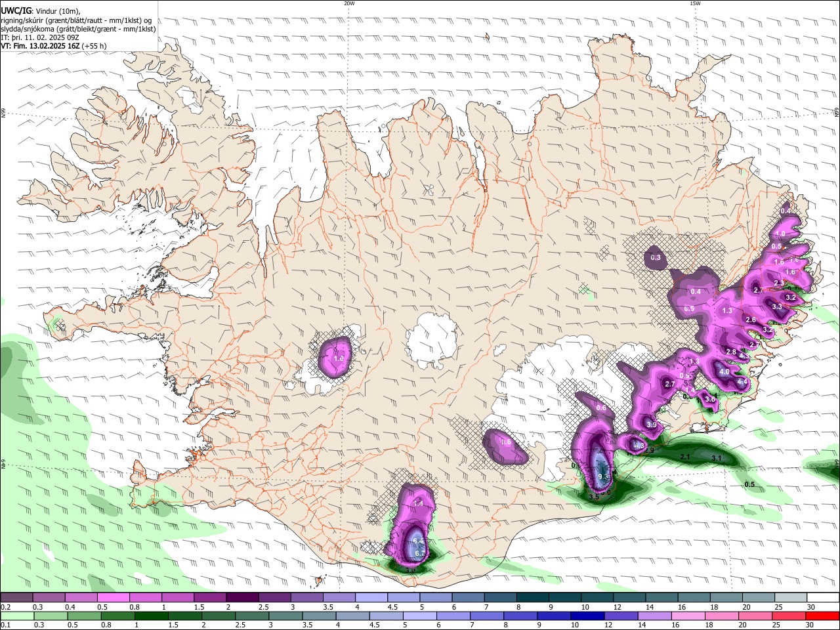Screen dimensions: 840x630
Task: Pick the light pink 16 swatch in the rain scale
Action: coord(688,616)
